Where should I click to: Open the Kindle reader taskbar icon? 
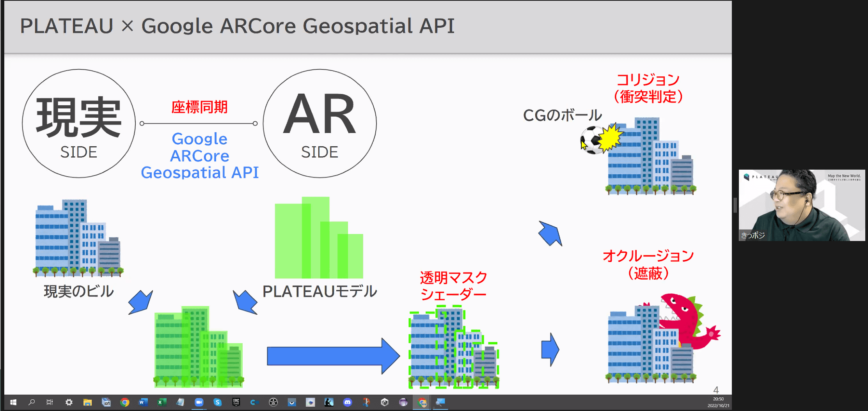329,402
